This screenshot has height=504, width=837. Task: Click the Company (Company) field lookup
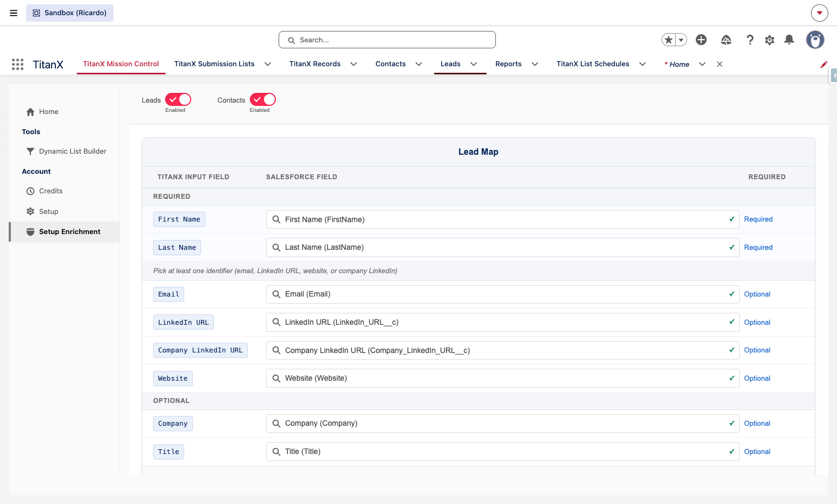502,424
